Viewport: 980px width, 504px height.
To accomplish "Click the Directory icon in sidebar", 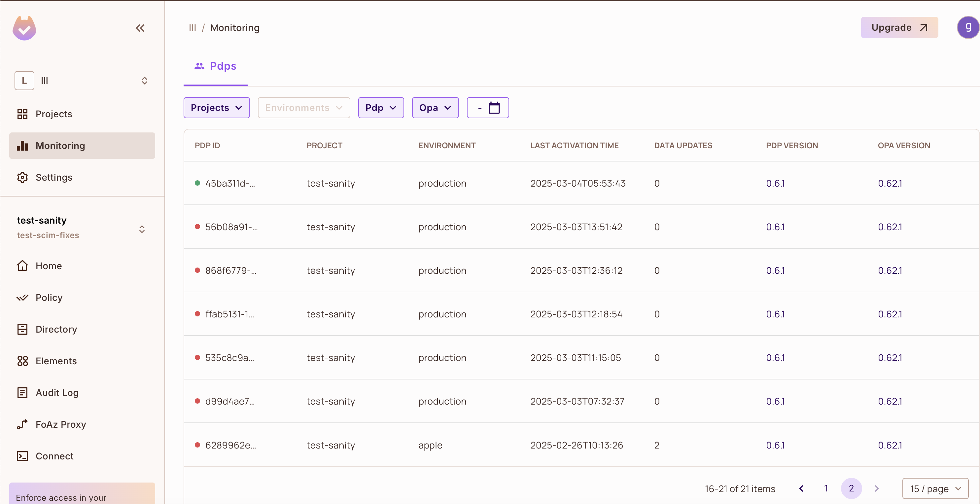I will pos(22,329).
